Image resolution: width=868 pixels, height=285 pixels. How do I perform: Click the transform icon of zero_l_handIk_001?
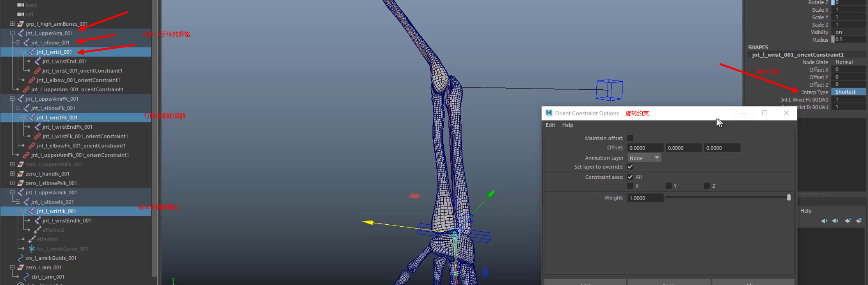[x=21, y=174]
